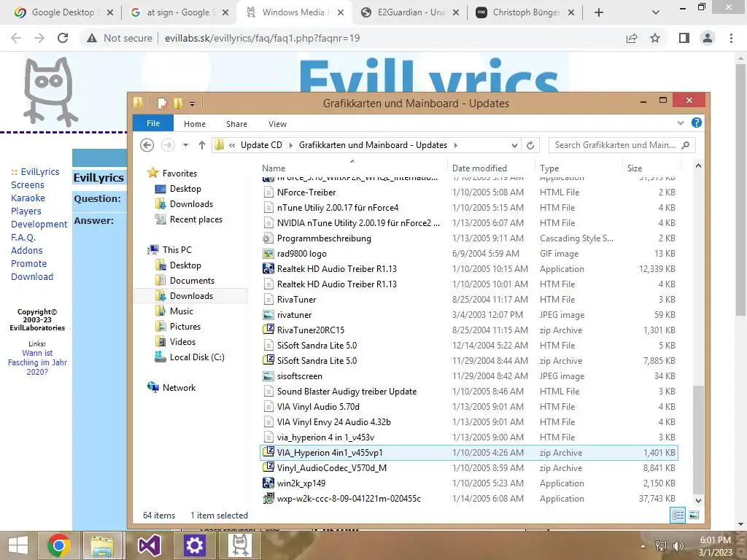Viewport: 747px width, 560px height.
Task: Expand breadcrumb arrow after Update CD
Action: click(x=290, y=145)
